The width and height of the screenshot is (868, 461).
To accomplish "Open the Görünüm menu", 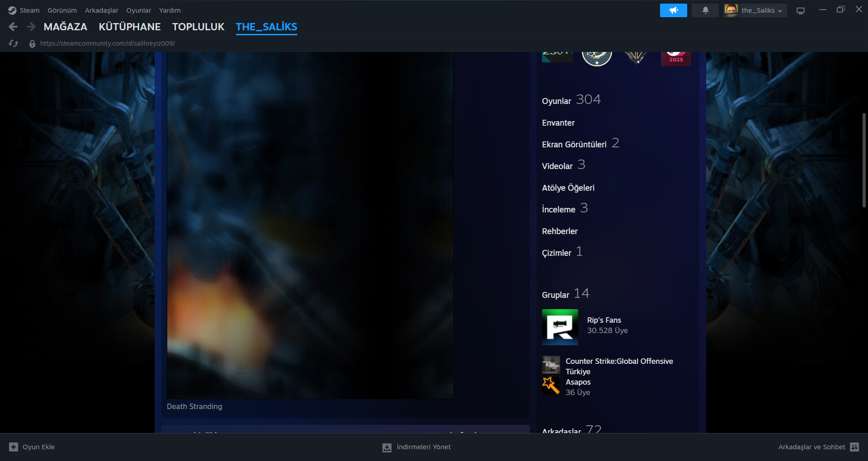I will coord(62,10).
